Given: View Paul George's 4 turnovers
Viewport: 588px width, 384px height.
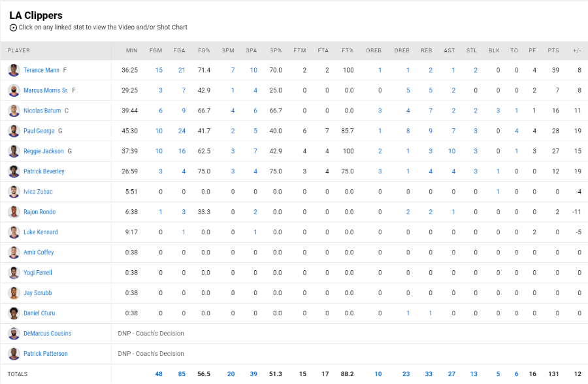Looking at the screenshot, I should point(516,131).
